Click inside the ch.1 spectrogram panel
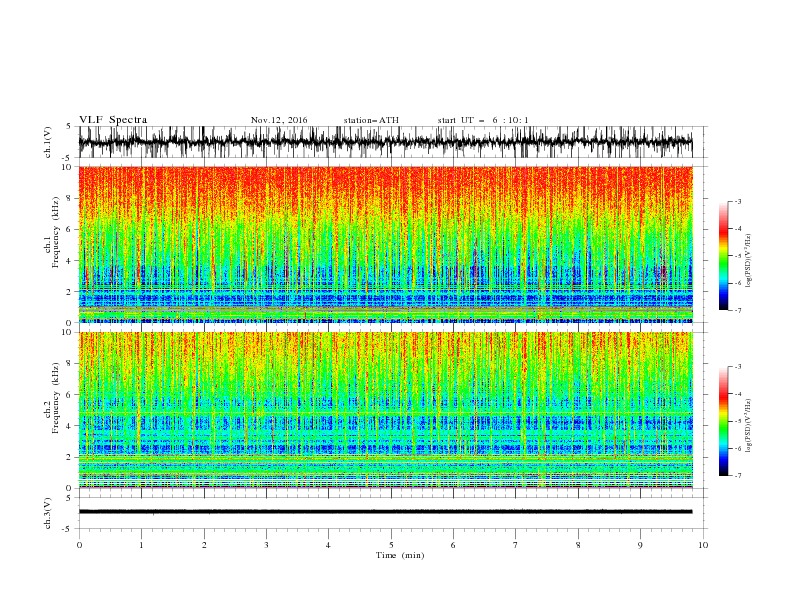Image resolution: width=792 pixels, height=612 pixels. tap(385, 244)
